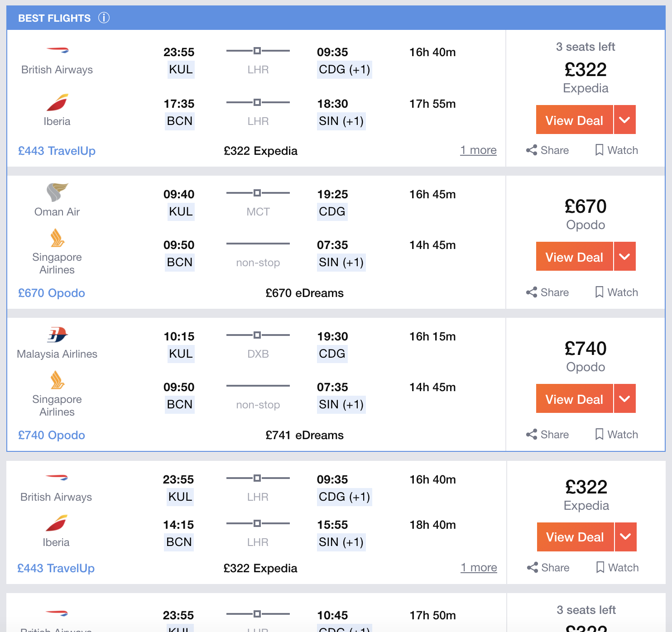Expand deal options for fourth £322 flight

[x=626, y=537]
